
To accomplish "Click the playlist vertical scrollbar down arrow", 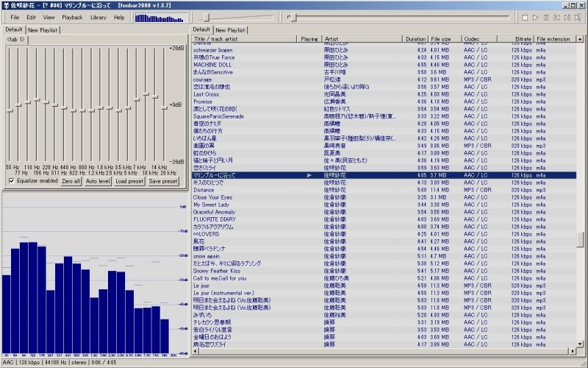I will click(580, 344).
